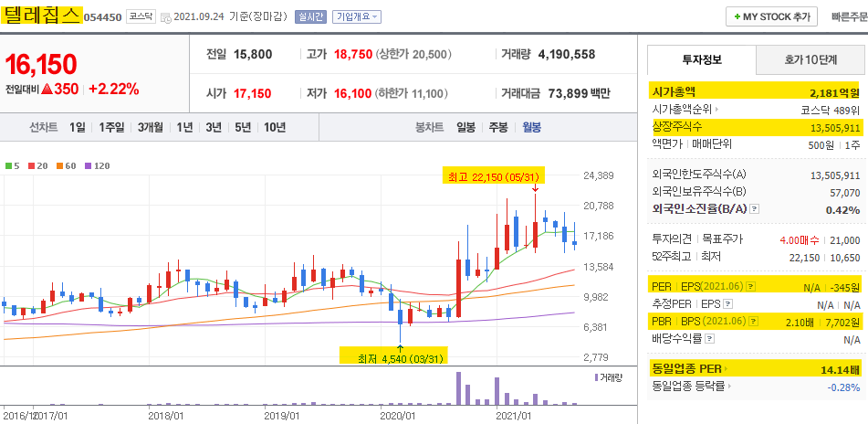The image size is (868, 424).
Task: Select the 1년 line chart
Action: point(184,128)
